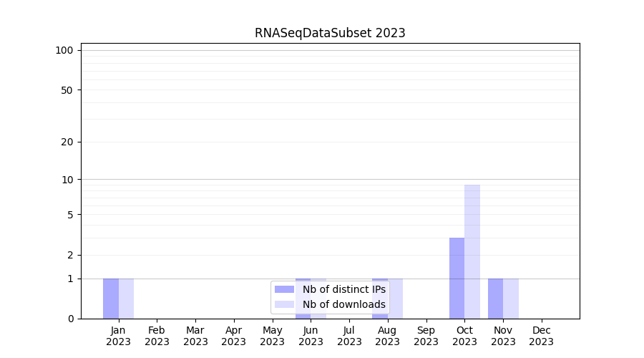Click the 'Jul 2023' x-axis label
This screenshot has height=358, width=644.
click(349, 336)
